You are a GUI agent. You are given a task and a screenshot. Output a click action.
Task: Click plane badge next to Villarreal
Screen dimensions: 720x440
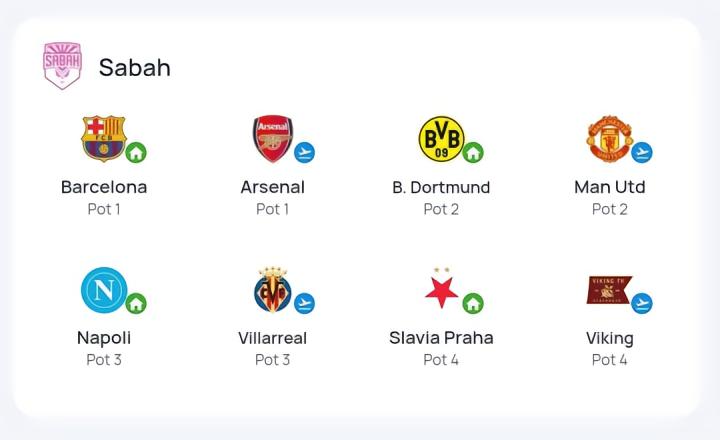[304, 303]
